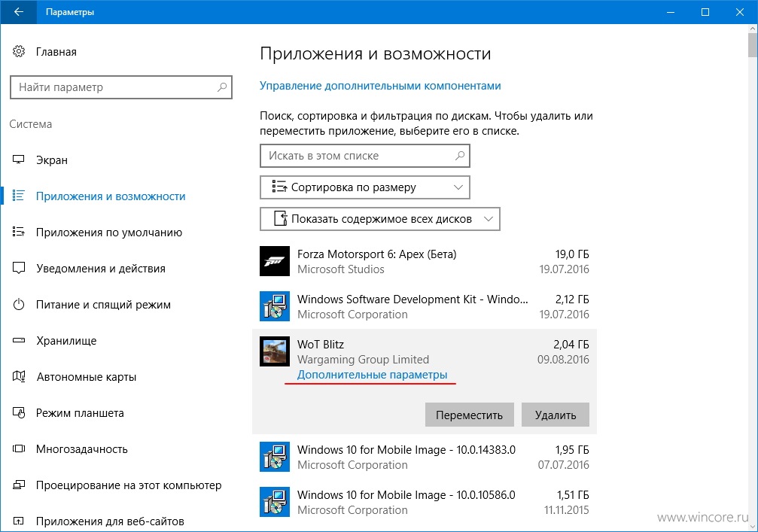Go back using the title bar arrow
This screenshot has height=532, width=758.
pyautogui.click(x=18, y=12)
